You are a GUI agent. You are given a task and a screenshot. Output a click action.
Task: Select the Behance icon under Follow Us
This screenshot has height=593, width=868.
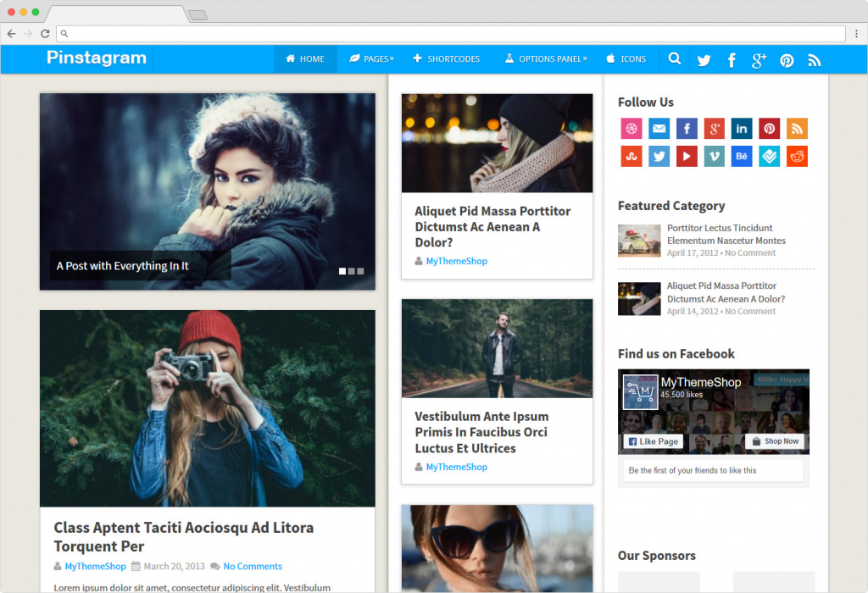(x=742, y=156)
